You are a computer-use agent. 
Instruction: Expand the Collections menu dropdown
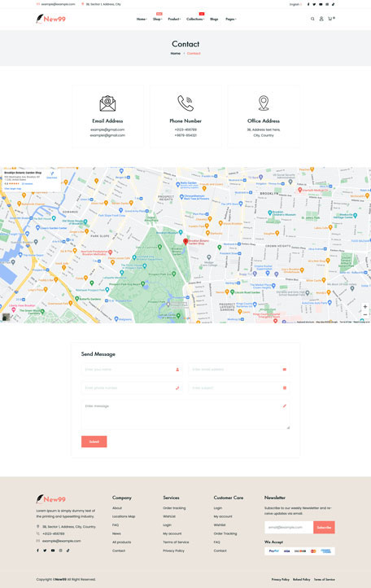click(x=195, y=19)
